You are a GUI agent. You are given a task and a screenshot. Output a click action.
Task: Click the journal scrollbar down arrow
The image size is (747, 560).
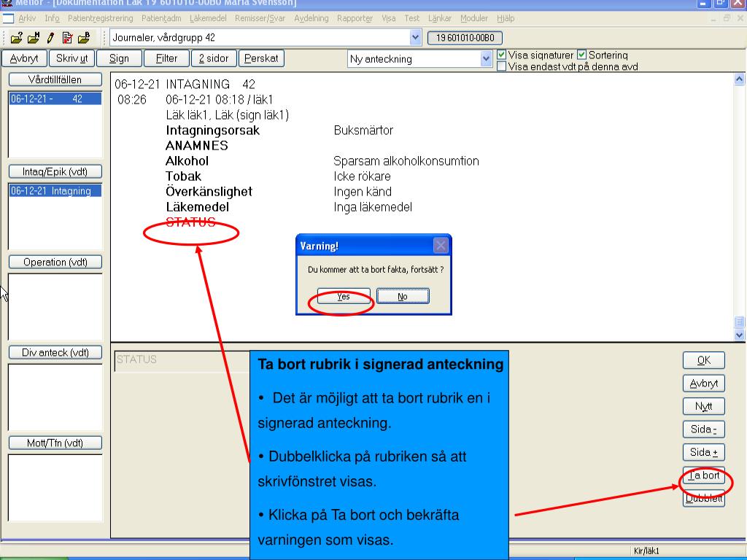[739, 335]
